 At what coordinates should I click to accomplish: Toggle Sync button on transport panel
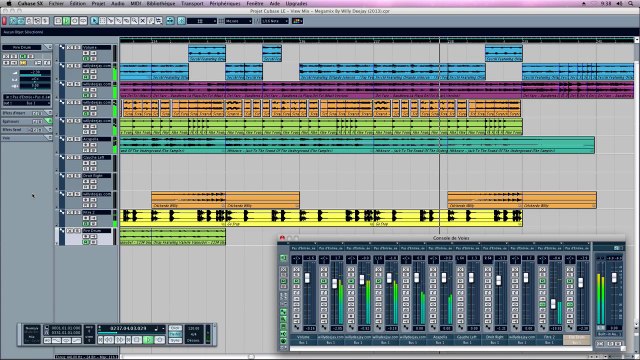pyautogui.click(x=175, y=340)
